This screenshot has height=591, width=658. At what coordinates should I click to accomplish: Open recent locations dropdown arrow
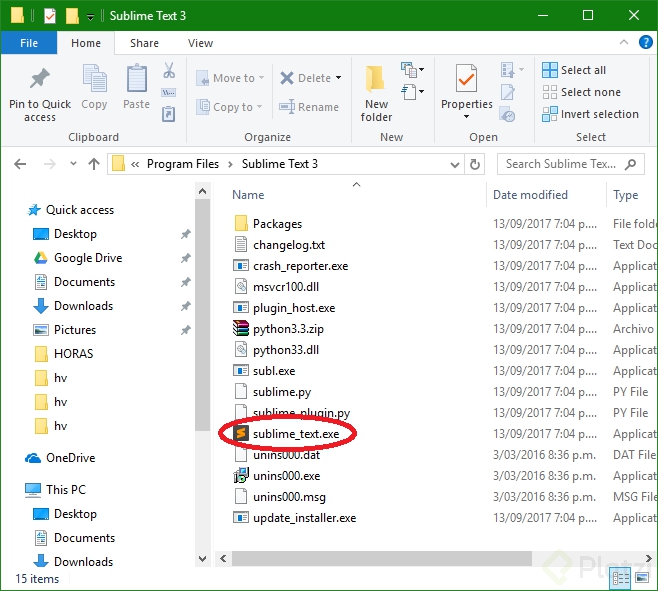click(73, 164)
